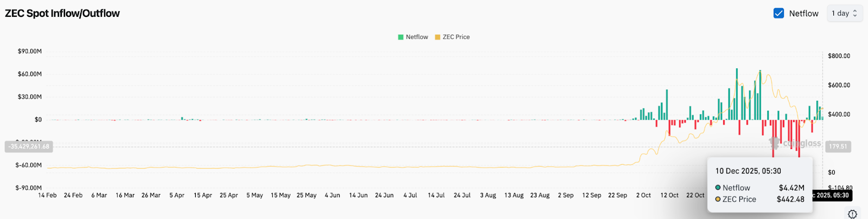Click the '-35,429,261.68' crosshair value label

[29, 146]
